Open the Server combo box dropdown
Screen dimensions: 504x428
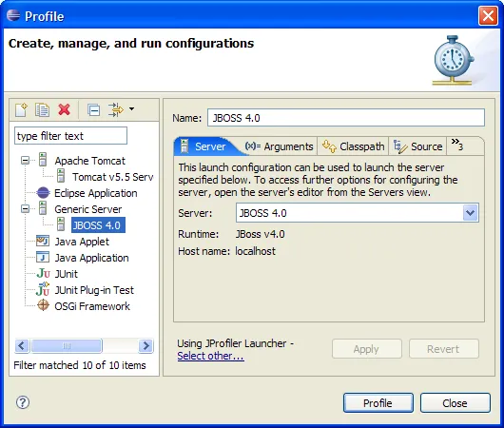[x=470, y=212]
